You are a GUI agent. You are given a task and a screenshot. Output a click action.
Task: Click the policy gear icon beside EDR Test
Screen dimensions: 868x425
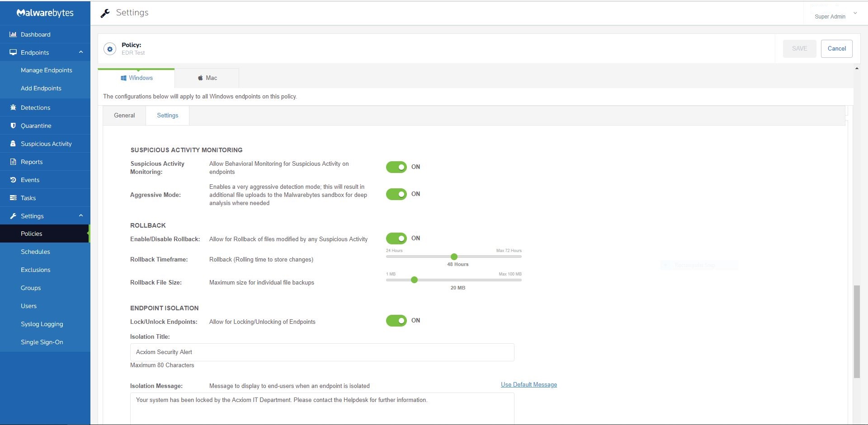click(x=110, y=49)
